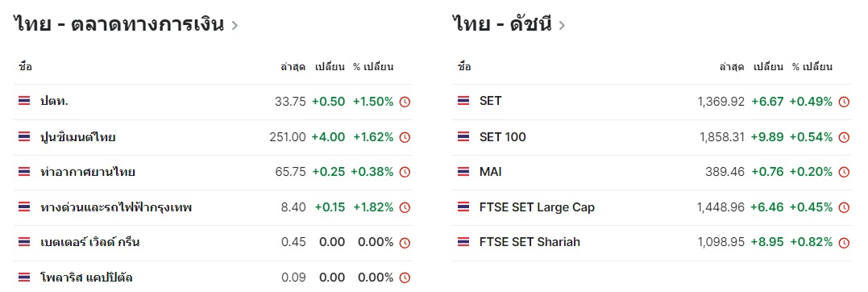The height and width of the screenshot is (292, 868).
Task: Click the Thai flag beside FTSE SET Shariah
Action: [x=463, y=242]
